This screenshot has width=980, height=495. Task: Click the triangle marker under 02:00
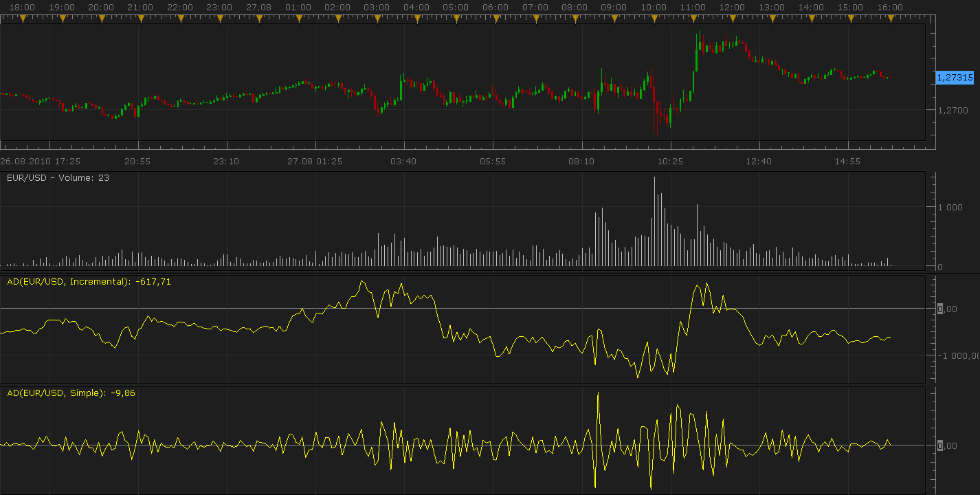point(338,19)
